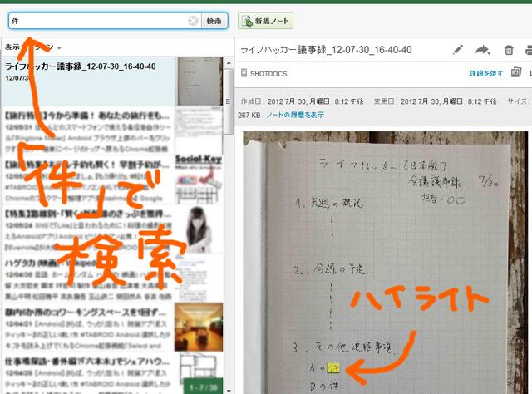Image resolution: width=532 pixels, height=394 pixels.
Task: Click the scroll up arrow of the note list
Action: 229,63
